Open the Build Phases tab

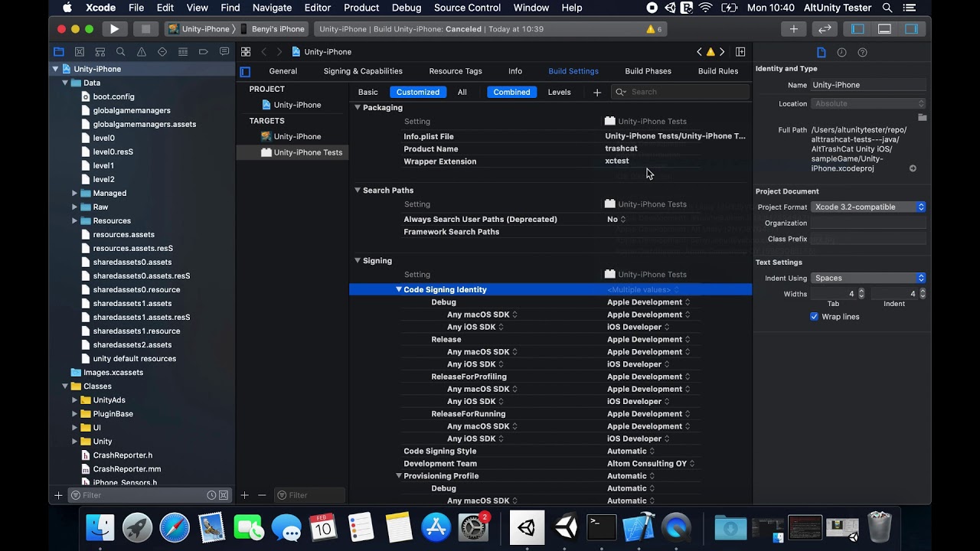(x=648, y=71)
